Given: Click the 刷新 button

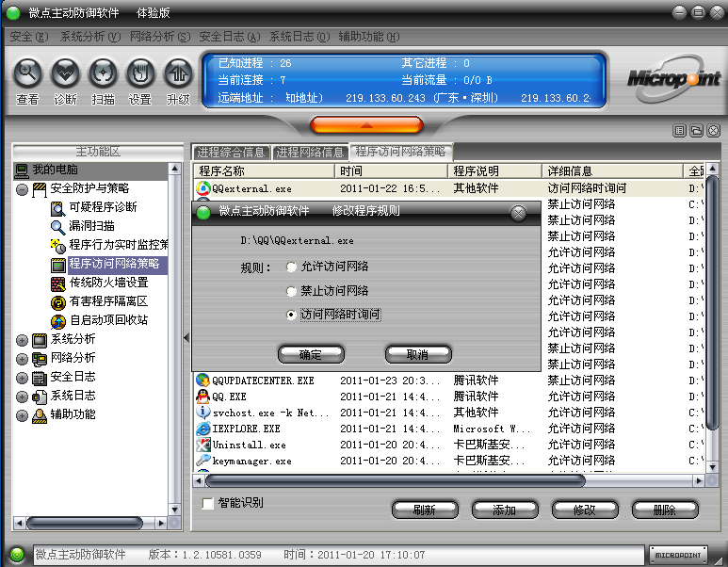Looking at the screenshot, I should 425,510.
